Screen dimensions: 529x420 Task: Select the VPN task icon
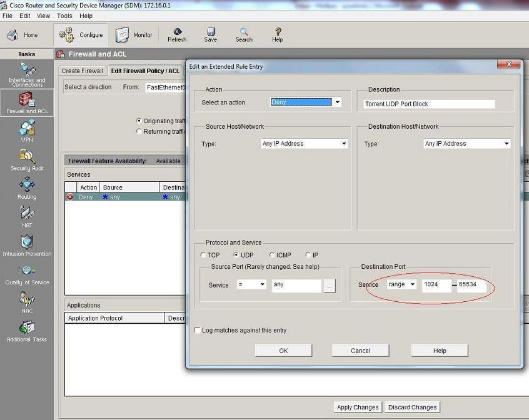pyautogui.click(x=27, y=131)
